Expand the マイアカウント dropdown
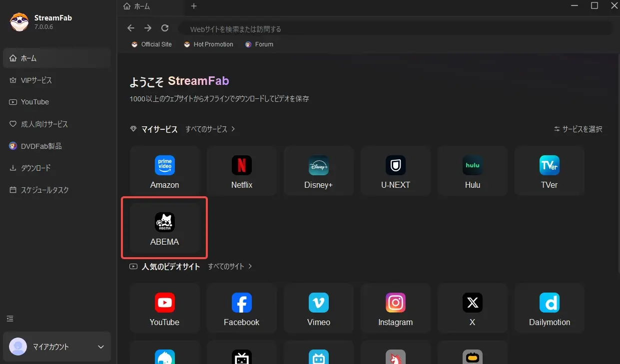 (101, 347)
